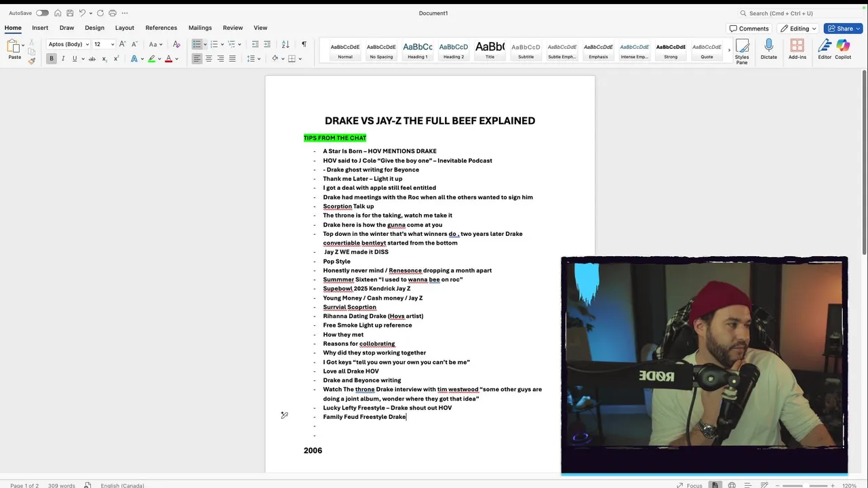
Task: Apply subscript formatting
Action: coord(104,59)
